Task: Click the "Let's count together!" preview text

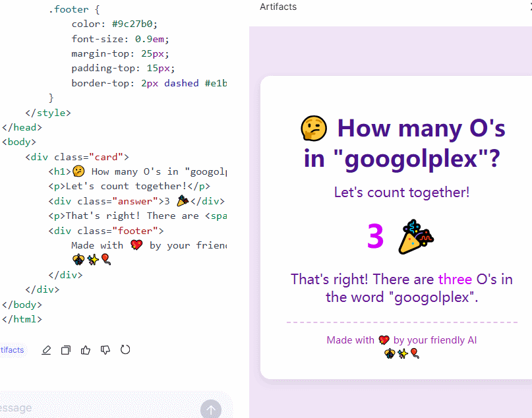Action: (x=401, y=193)
